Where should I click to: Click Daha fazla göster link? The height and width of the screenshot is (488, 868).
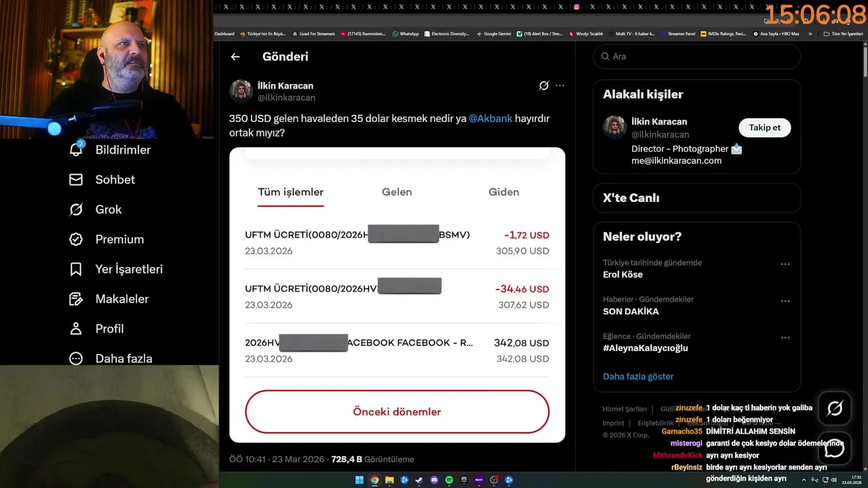[x=638, y=376]
